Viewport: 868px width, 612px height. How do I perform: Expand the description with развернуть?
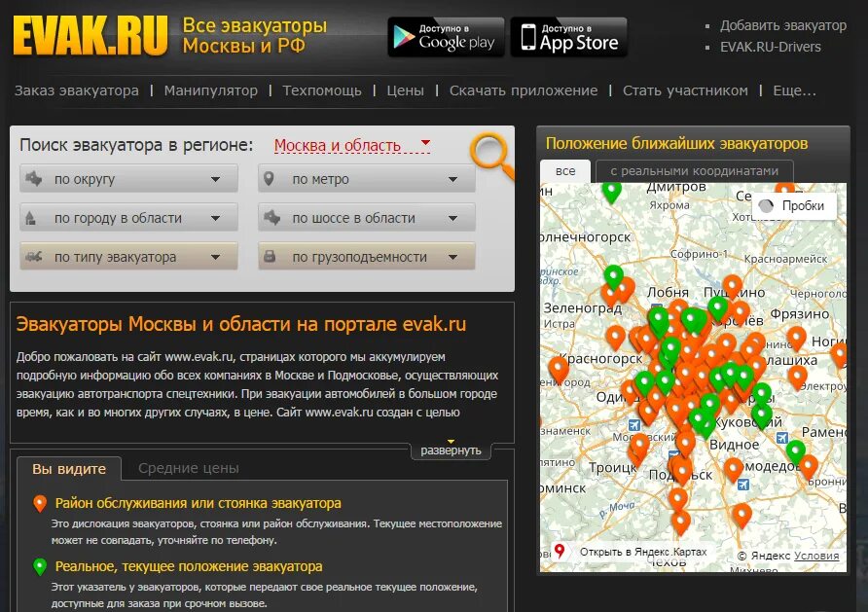[452, 450]
